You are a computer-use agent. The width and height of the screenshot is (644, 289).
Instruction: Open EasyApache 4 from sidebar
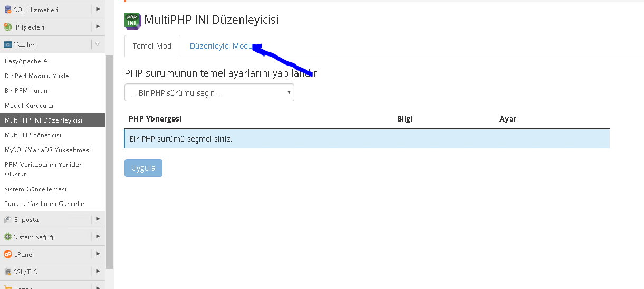point(26,61)
